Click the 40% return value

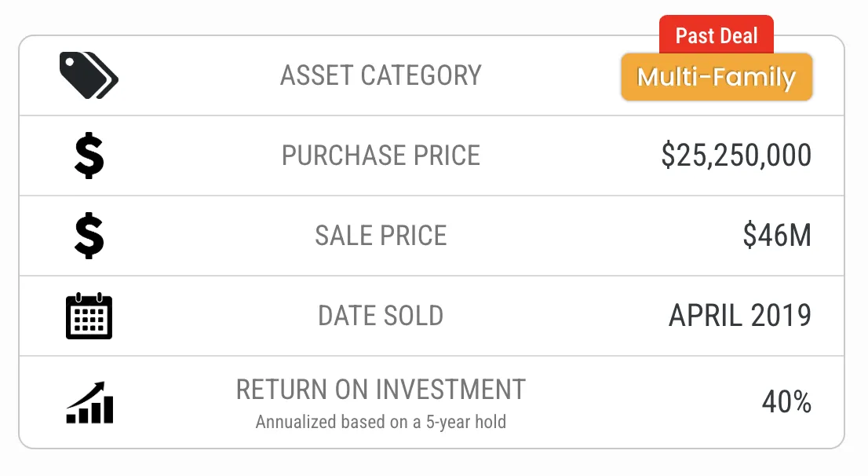786,403
